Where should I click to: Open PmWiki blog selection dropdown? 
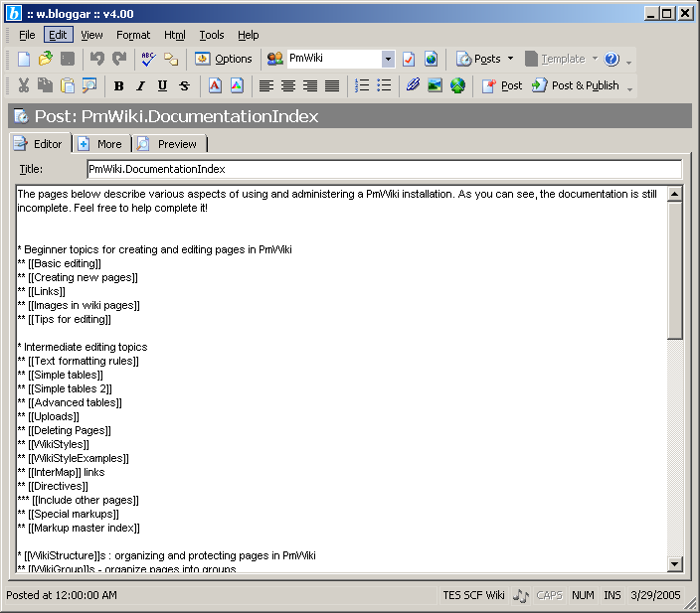tap(388, 59)
